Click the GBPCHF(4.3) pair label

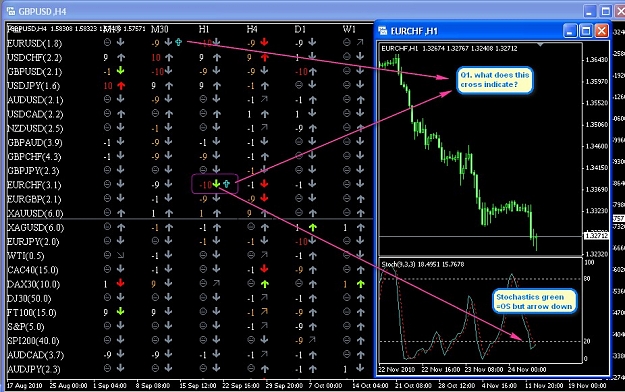click(x=34, y=157)
